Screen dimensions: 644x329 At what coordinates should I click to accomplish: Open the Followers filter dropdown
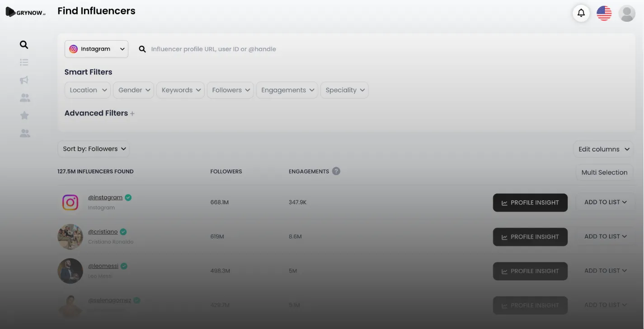[x=230, y=90]
